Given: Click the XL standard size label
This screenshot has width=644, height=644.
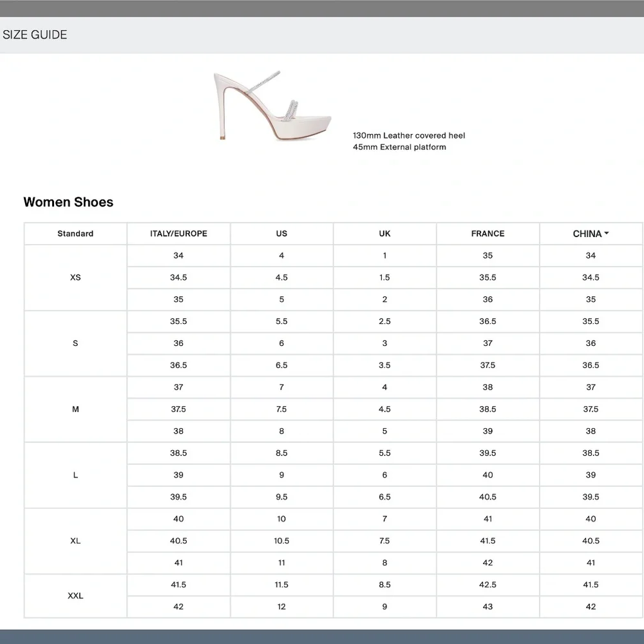Looking at the screenshot, I should point(75,541).
